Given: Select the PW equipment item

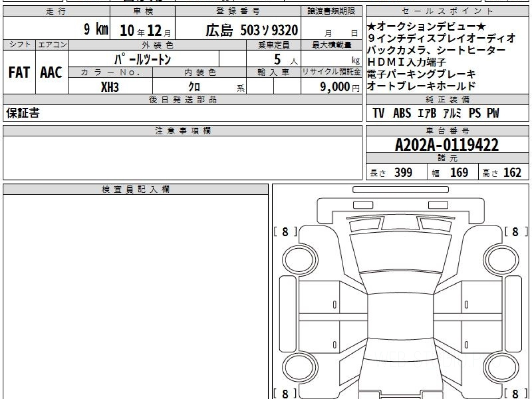Looking at the screenshot, I should tap(493, 113).
